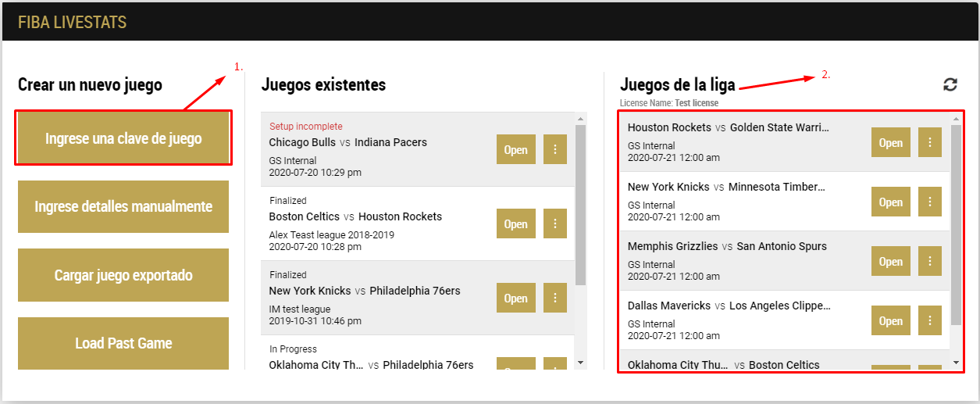Open Houston Rockets vs Golden State league game
Screen dimensions: 980x404
coord(890,143)
